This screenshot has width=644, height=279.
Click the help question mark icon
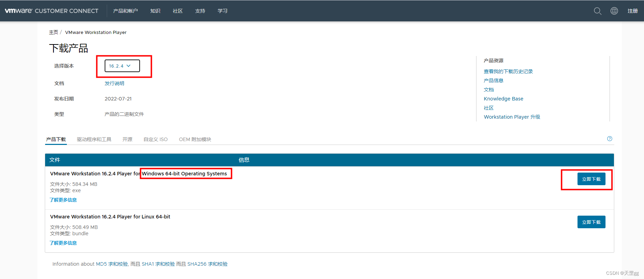pyautogui.click(x=610, y=139)
